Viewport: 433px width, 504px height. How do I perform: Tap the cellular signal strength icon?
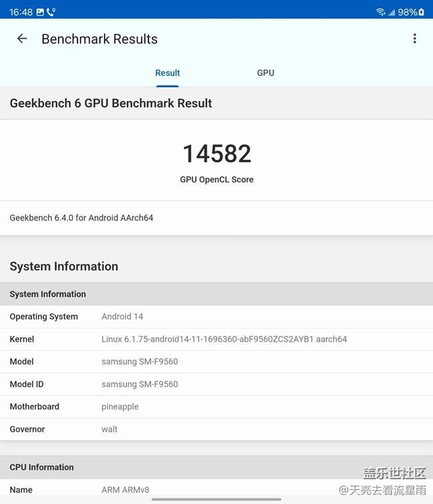tap(391, 12)
